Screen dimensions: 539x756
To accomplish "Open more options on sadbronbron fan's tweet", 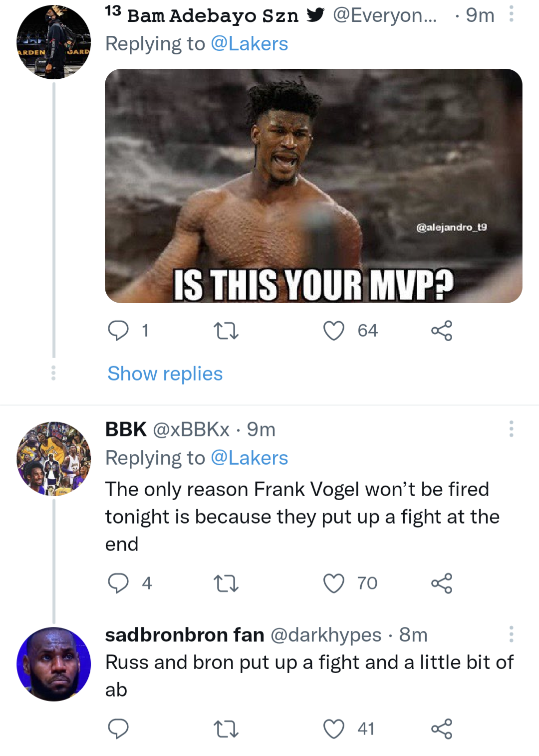I will pos(511,634).
